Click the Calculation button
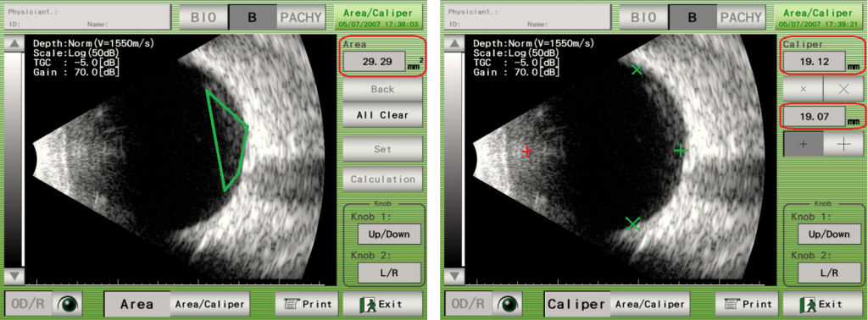This screenshot has width=868, height=320. 382,179
